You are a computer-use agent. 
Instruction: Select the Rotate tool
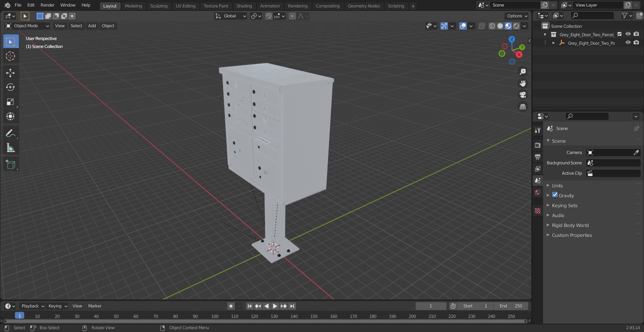pyautogui.click(x=10, y=87)
